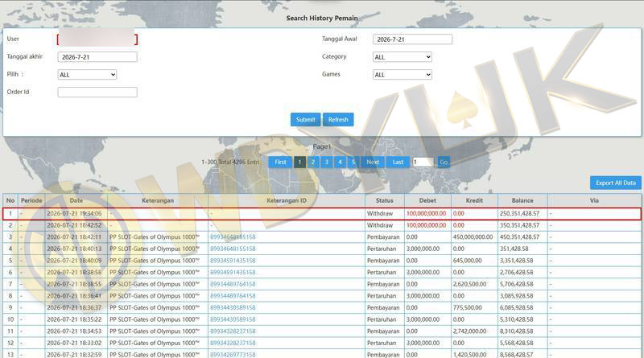Click the '1-300 Total 4296 Entri' text

pos(230,163)
